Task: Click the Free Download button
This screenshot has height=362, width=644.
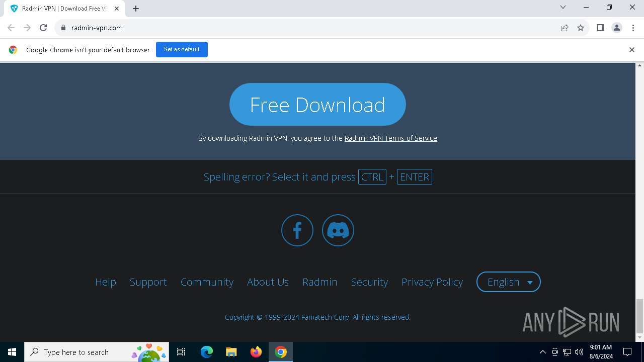Action: click(x=317, y=104)
